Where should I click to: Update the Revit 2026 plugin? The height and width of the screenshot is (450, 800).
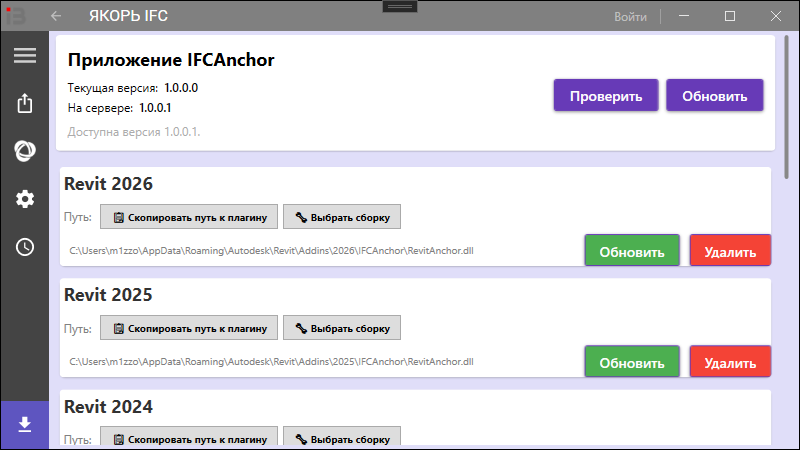click(x=632, y=251)
